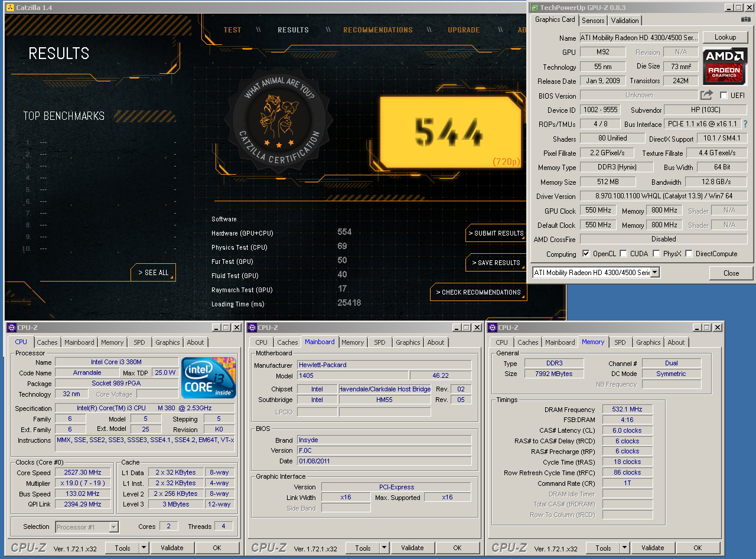Image resolution: width=756 pixels, height=559 pixels.
Task: Click Validate in the CPU-Z CPU window
Action: tap(172, 548)
